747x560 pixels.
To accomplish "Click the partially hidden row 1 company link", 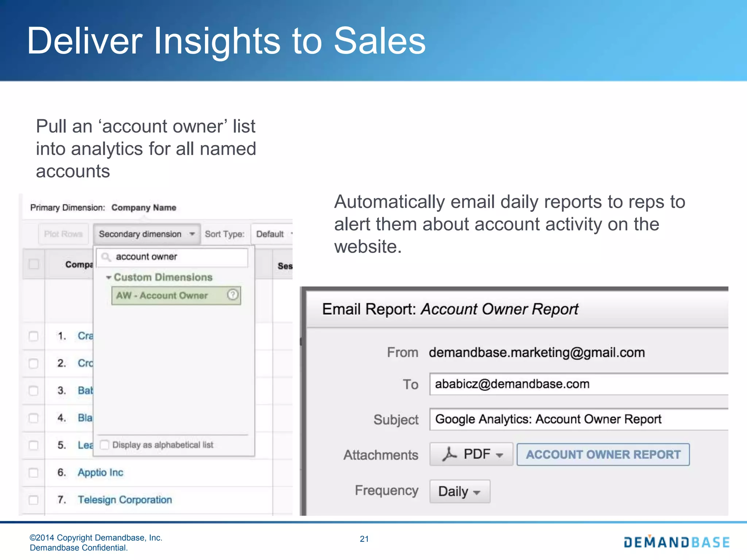I will coord(85,336).
